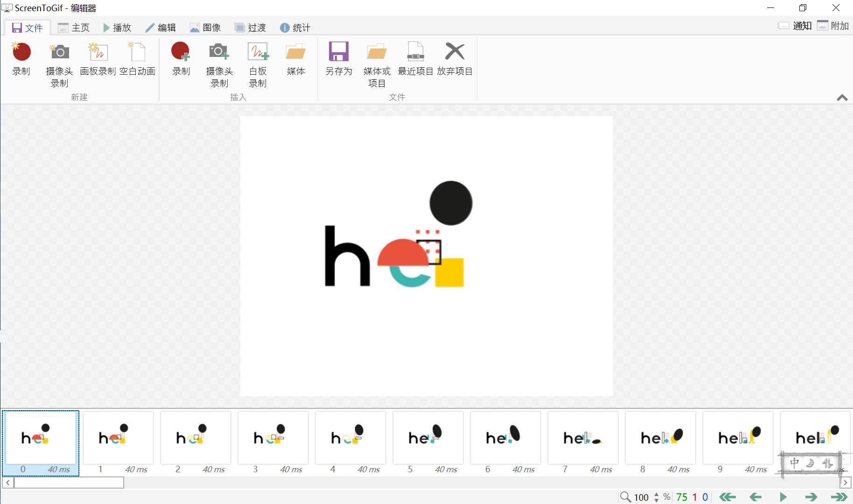
Task: Open 摄像头录制 in the 新建 group
Action: click(60, 64)
